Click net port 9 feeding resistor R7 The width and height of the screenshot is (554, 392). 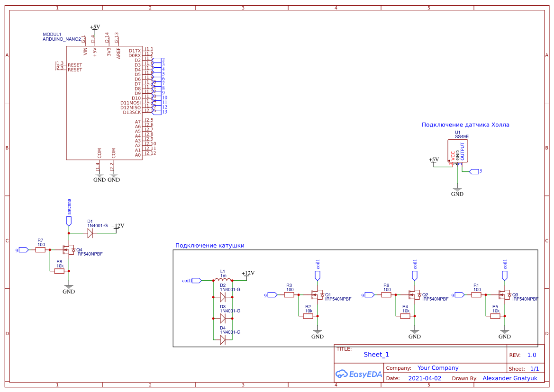click(x=24, y=250)
